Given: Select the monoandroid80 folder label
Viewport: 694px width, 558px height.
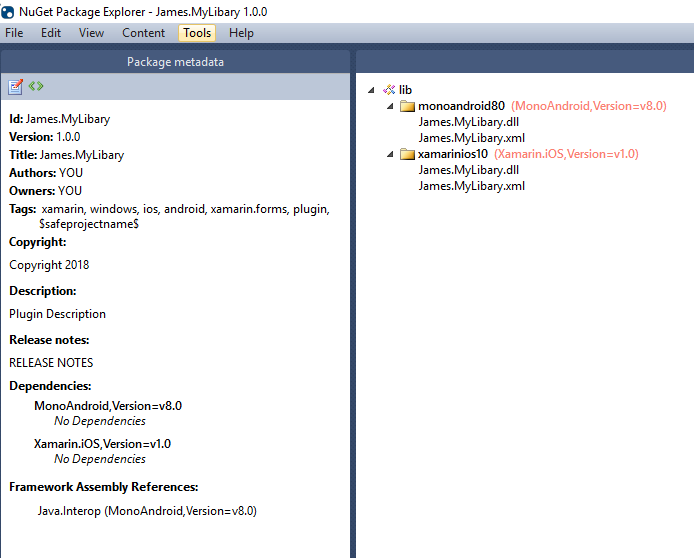Looking at the screenshot, I should click(x=461, y=106).
